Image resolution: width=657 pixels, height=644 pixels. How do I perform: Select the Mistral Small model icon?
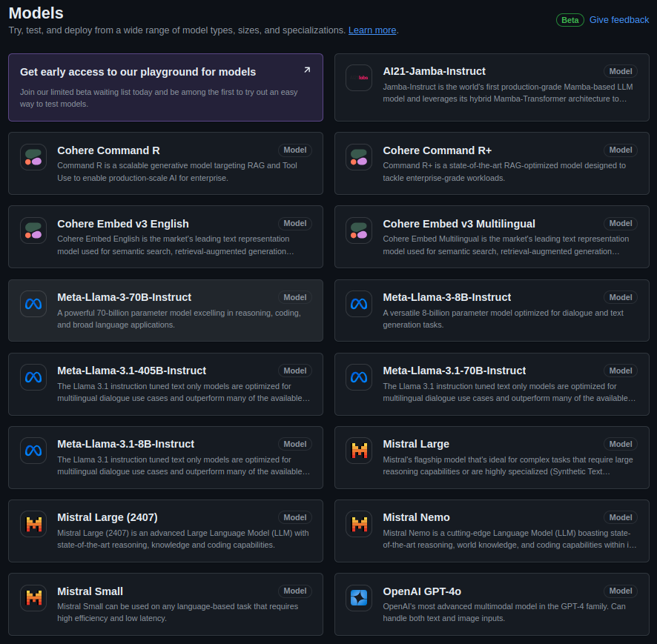33,597
